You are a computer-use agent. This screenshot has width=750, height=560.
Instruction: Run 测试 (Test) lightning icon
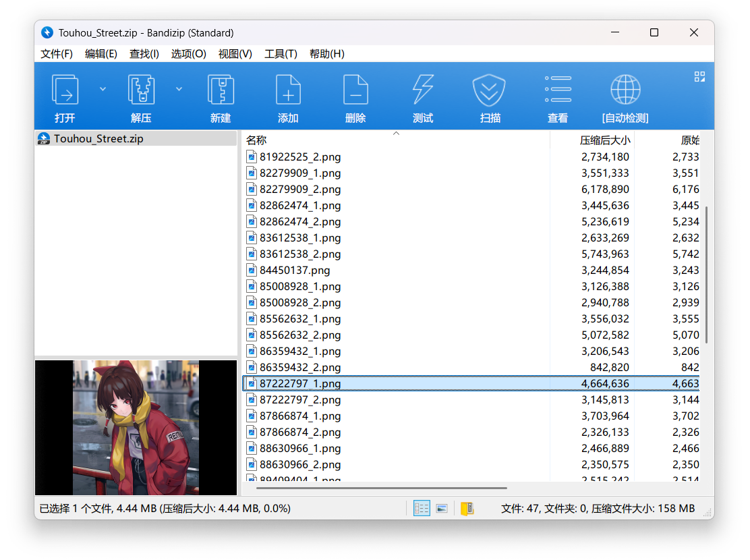point(423,91)
